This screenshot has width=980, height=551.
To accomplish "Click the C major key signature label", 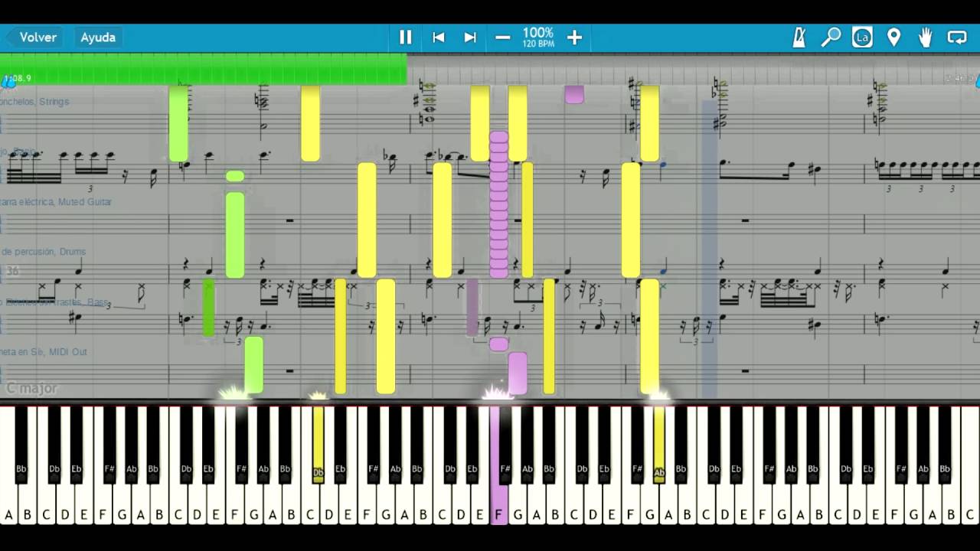I will click(31, 389).
